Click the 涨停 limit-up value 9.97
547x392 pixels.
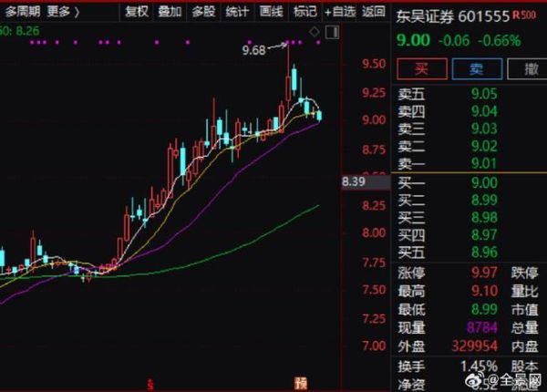click(484, 273)
